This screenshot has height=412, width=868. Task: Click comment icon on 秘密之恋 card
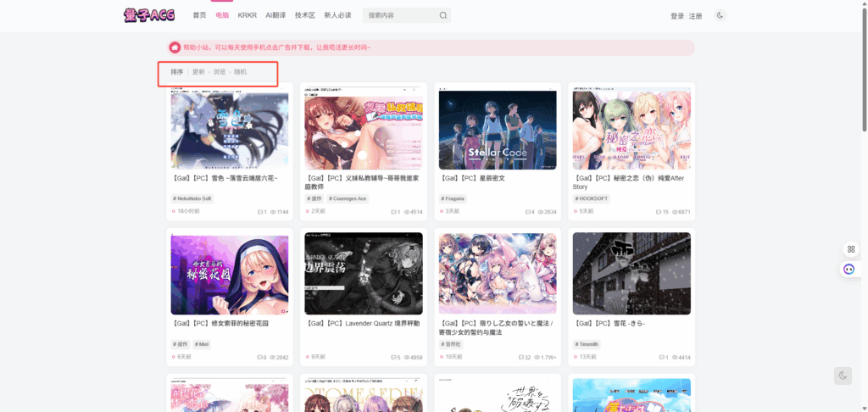pyautogui.click(x=659, y=212)
